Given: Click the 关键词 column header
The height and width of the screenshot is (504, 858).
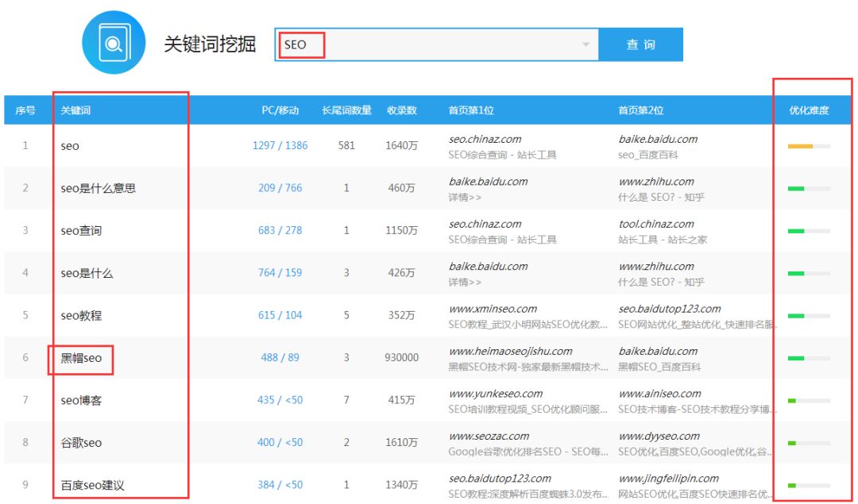Looking at the screenshot, I should click(75, 110).
